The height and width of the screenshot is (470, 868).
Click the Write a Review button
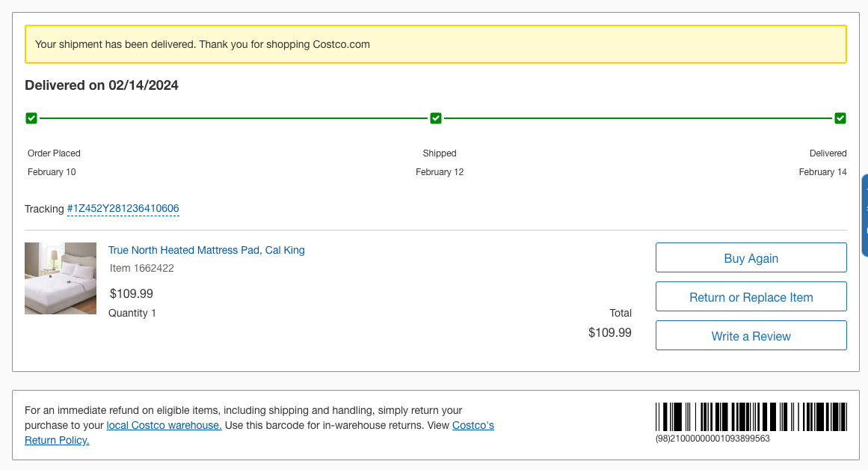751,335
